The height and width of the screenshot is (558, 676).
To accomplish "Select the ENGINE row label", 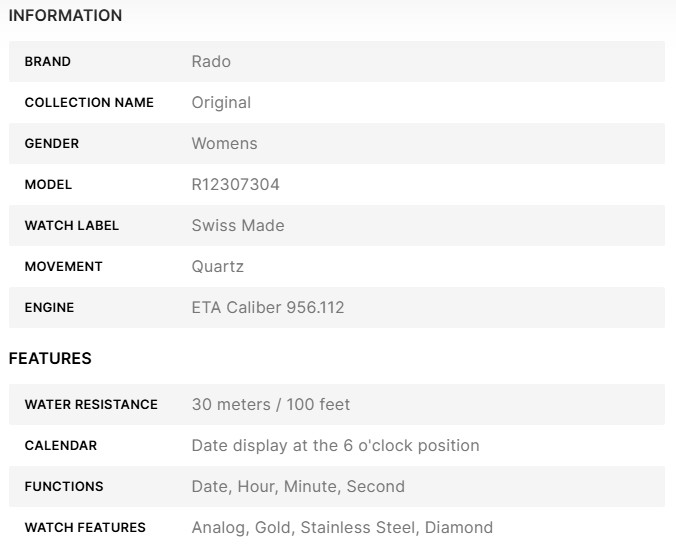I will 49,308.
